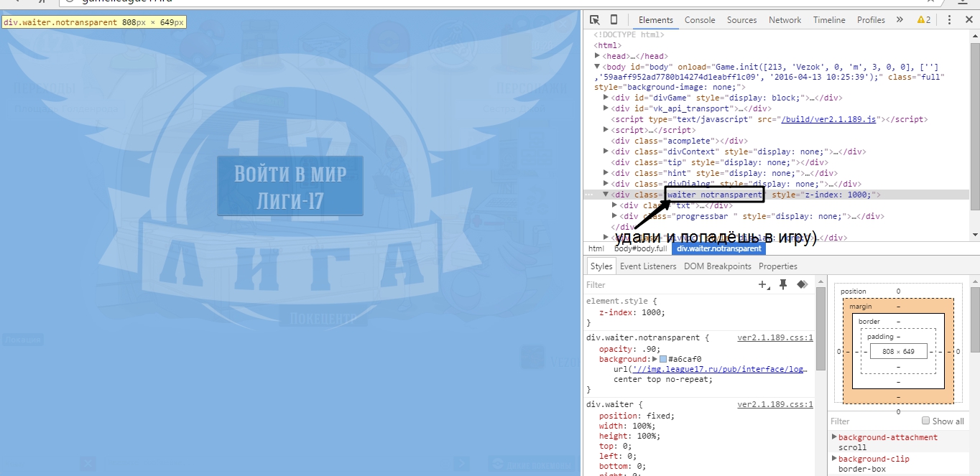
Task: Toggle the device mode phone icon
Action: tap(614, 19)
